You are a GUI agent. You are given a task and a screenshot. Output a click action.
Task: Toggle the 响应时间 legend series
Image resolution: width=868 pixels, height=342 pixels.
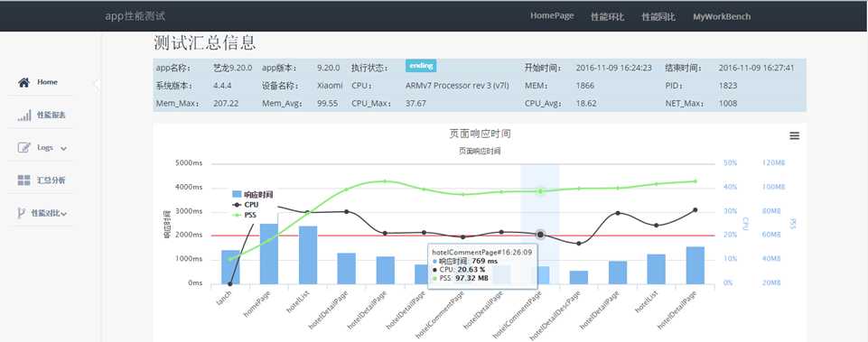252,194
